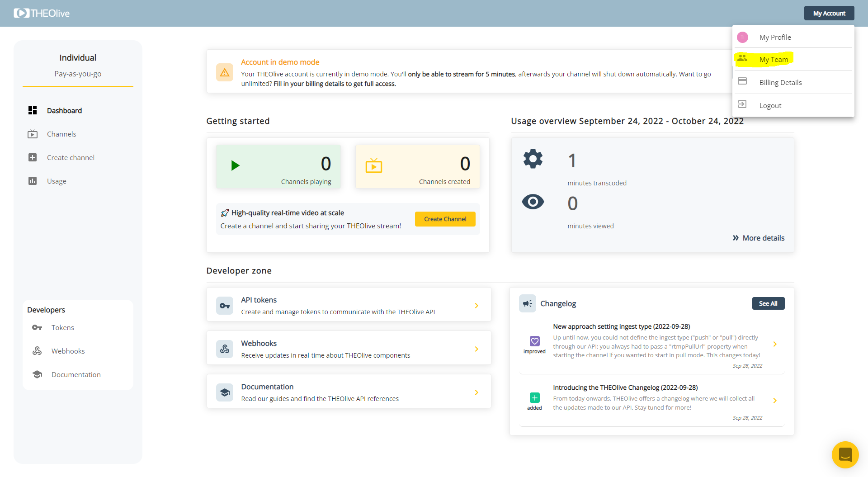Click the key icon beside Tokens
The height and width of the screenshot is (477, 868).
coord(37,327)
